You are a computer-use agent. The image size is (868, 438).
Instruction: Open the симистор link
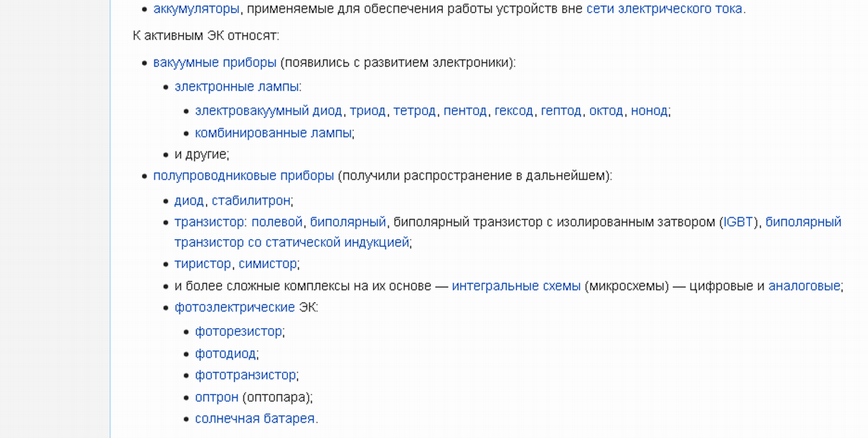point(267,264)
